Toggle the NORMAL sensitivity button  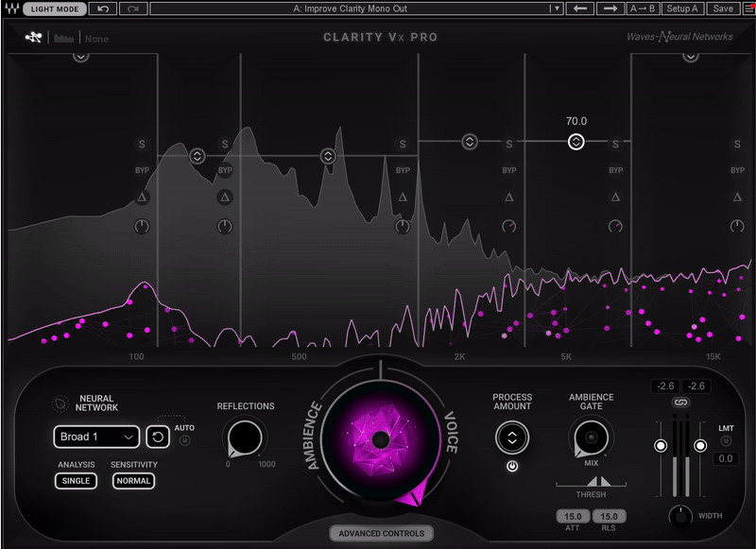[133, 481]
